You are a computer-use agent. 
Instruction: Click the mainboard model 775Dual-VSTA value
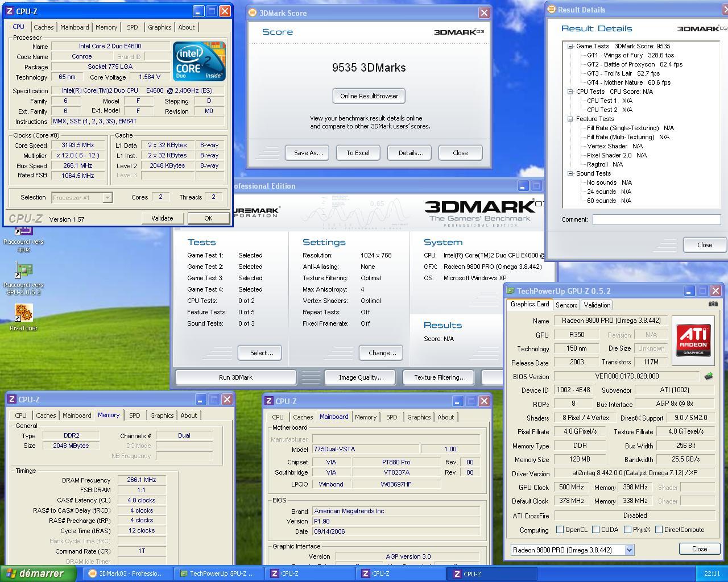(366, 449)
